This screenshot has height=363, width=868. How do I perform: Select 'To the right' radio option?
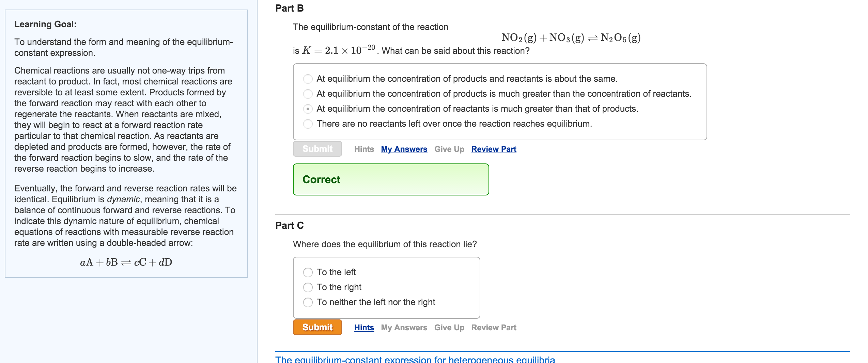coord(308,287)
